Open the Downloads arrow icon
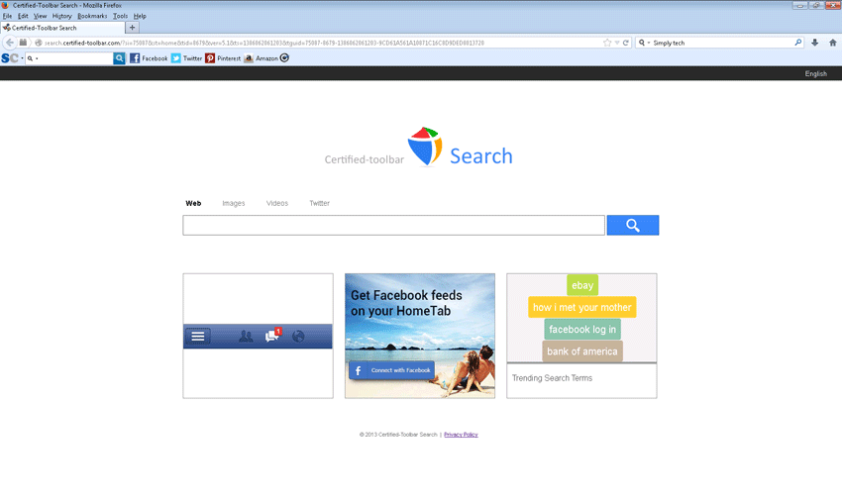 [x=815, y=43]
